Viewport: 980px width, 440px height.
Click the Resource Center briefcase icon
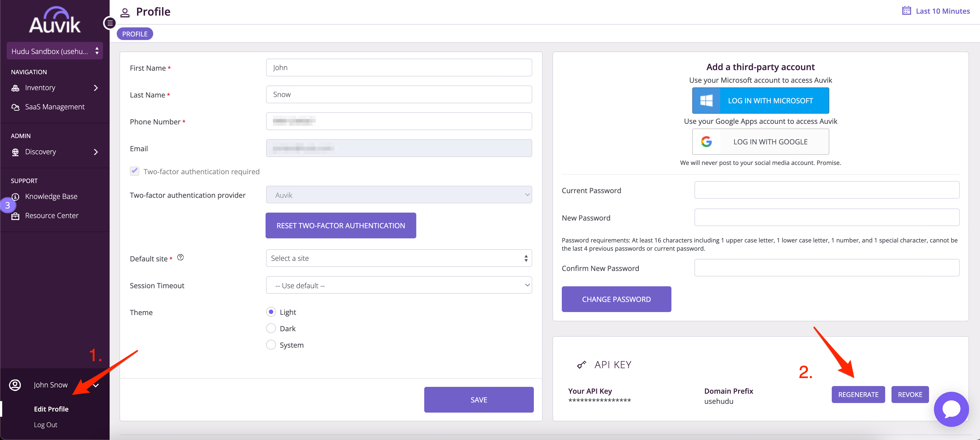pos(15,216)
